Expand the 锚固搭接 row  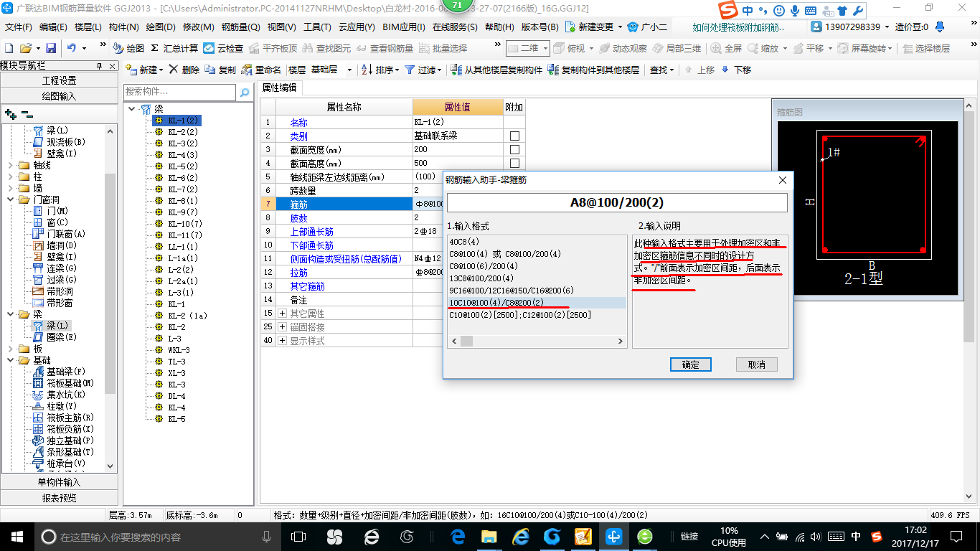[x=282, y=327]
